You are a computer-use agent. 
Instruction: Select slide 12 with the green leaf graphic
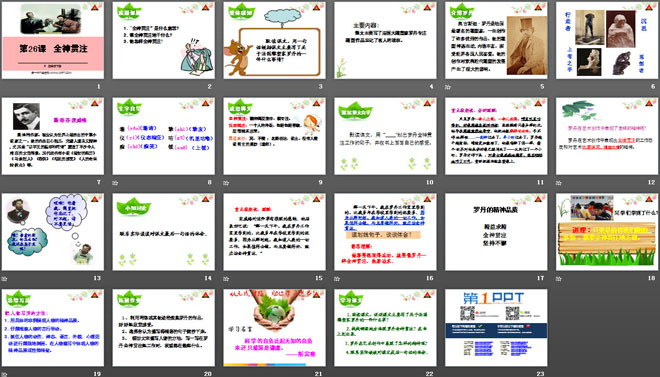click(x=607, y=136)
